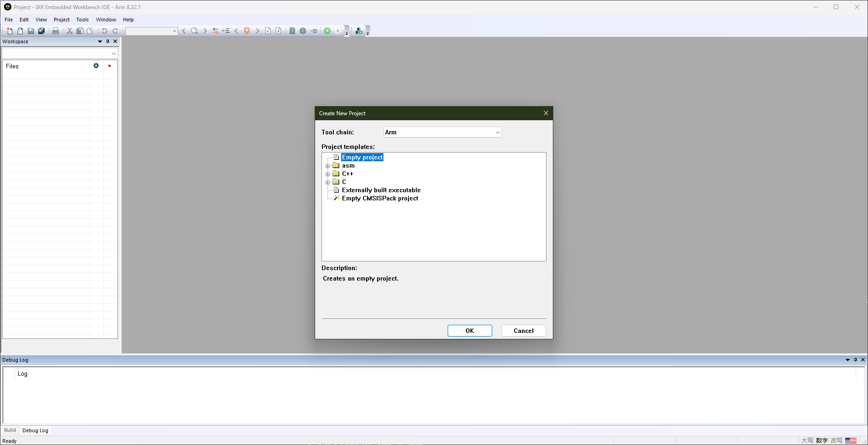Click the blue-and-green icon on the last toolbar

pyautogui.click(x=359, y=31)
